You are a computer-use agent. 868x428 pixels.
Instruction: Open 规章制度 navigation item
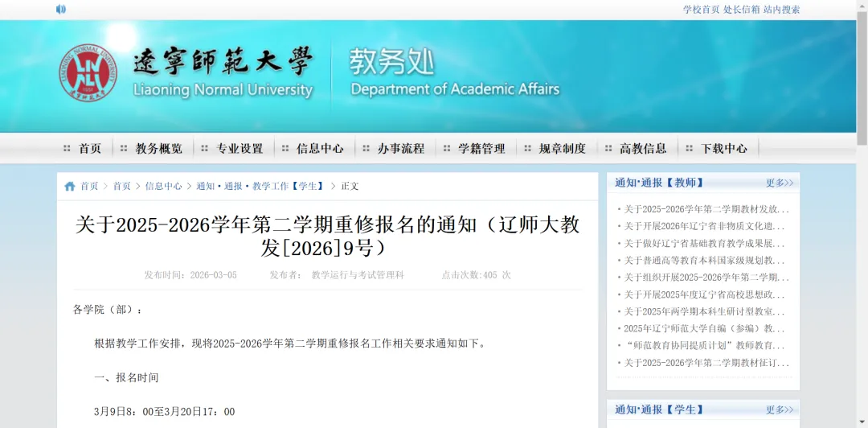point(563,149)
